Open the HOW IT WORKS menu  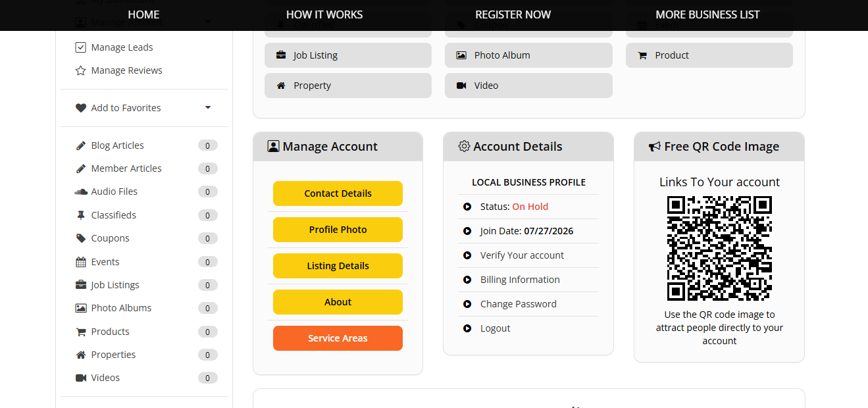coord(324,14)
